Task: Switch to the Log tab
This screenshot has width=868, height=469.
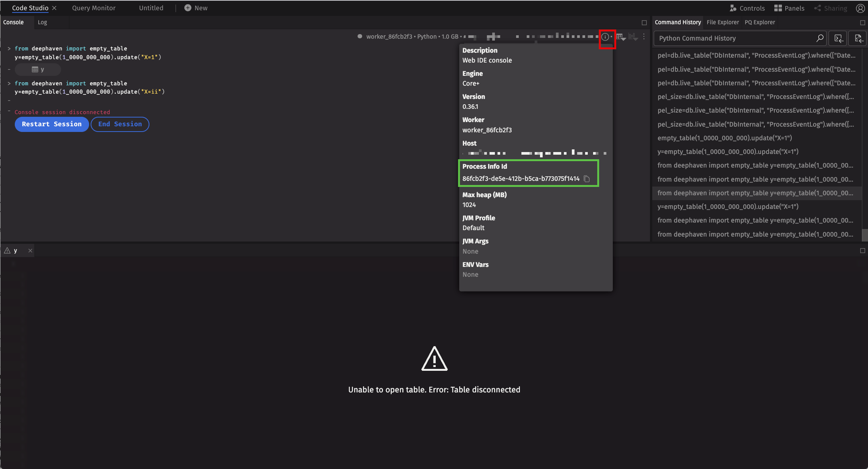Action: pyautogui.click(x=42, y=22)
